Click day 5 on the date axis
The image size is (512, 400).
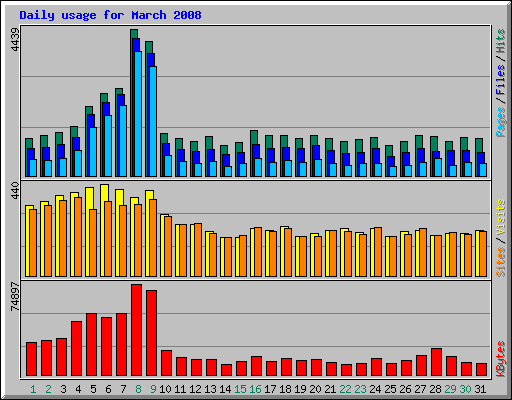[93, 389]
